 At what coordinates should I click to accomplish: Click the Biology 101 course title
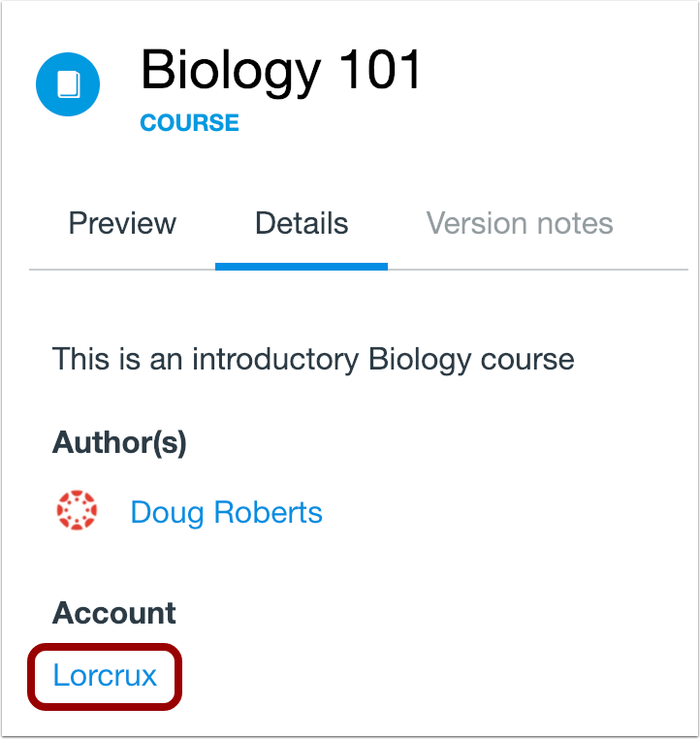pyautogui.click(x=281, y=70)
